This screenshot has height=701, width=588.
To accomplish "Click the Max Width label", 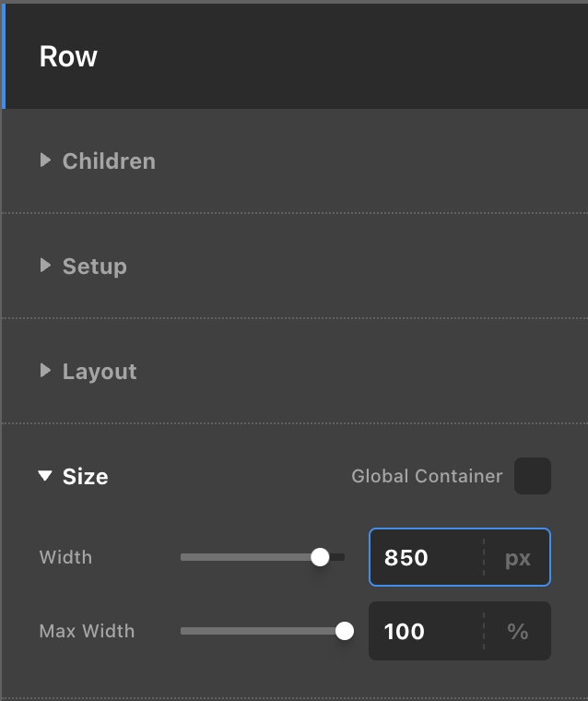I will pyautogui.click(x=87, y=631).
